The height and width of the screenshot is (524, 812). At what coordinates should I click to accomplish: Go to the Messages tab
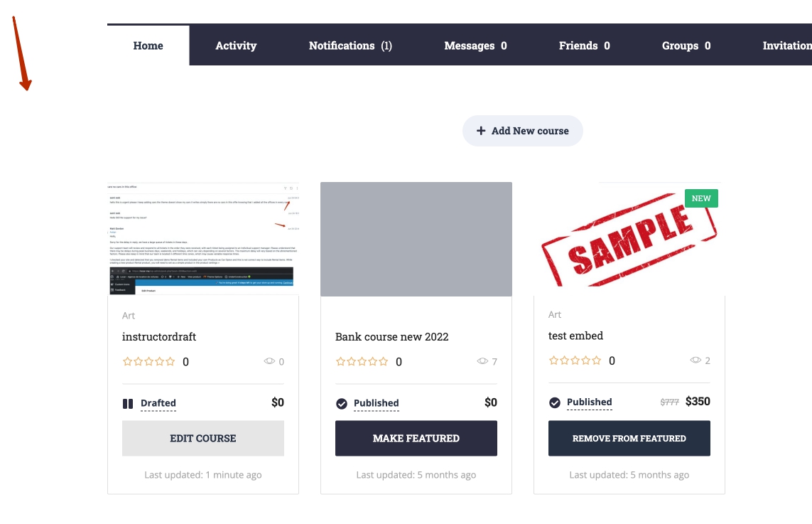(475, 46)
